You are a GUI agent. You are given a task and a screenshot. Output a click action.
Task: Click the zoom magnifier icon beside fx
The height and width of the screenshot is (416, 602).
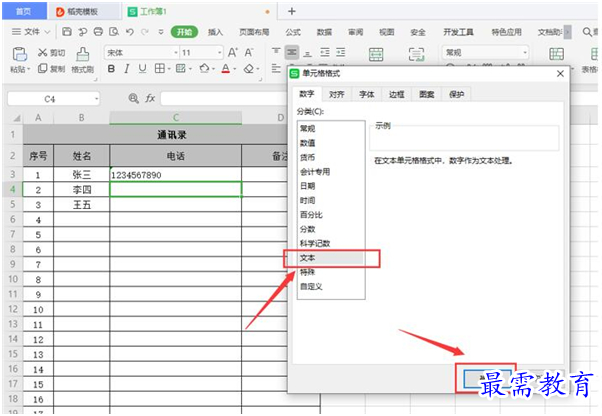pyautogui.click(x=133, y=99)
